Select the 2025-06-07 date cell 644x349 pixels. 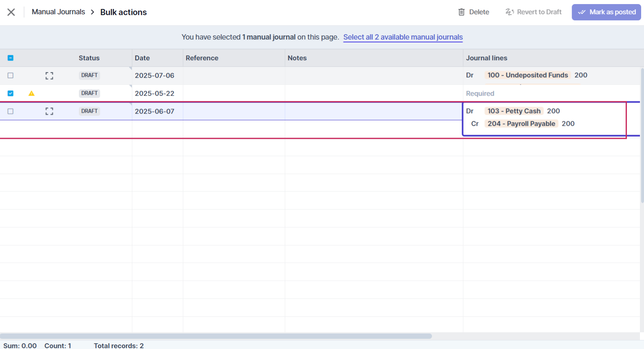pos(158,111)
